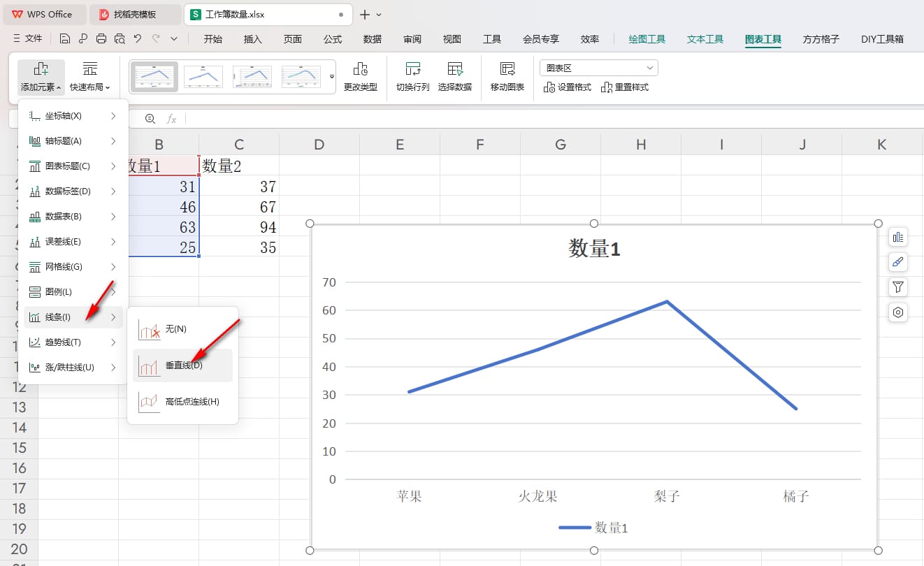Open the 涨/跌柱线(U) up/down bars submenu
Image resolution: width=924 pixels, height=566 pixels.
click(x=73, y=368)
